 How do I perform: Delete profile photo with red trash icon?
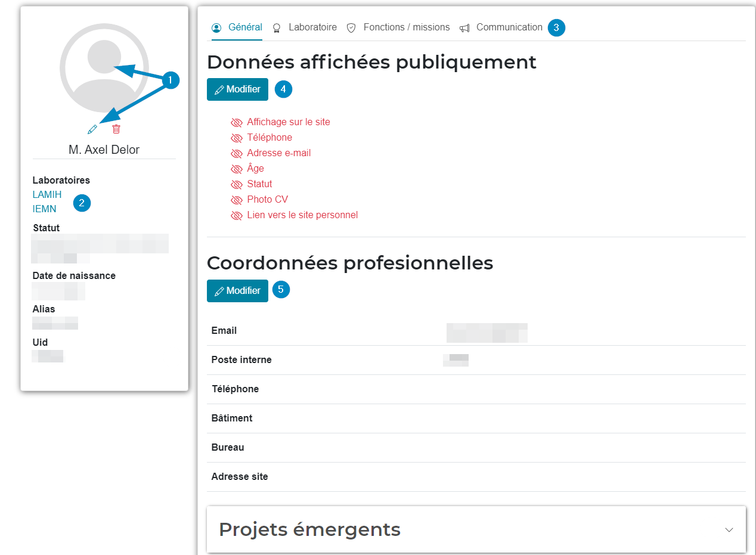[x=116, y=129]
